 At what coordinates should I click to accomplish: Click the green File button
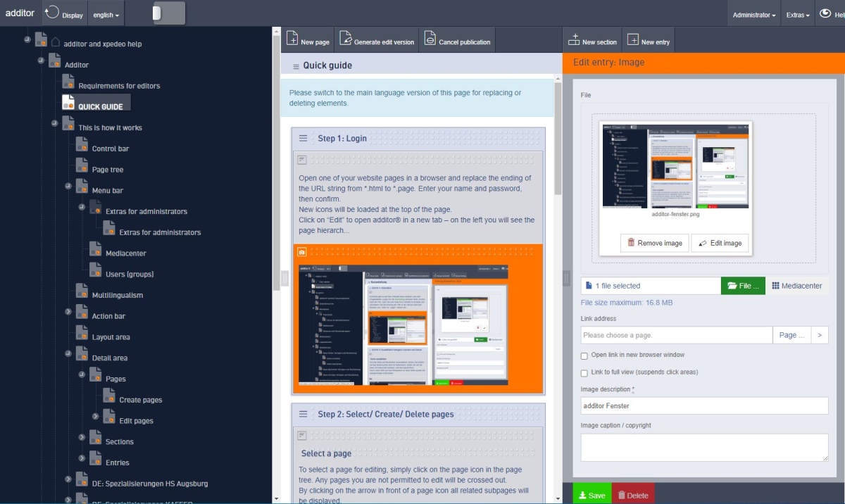pos(743,286)
